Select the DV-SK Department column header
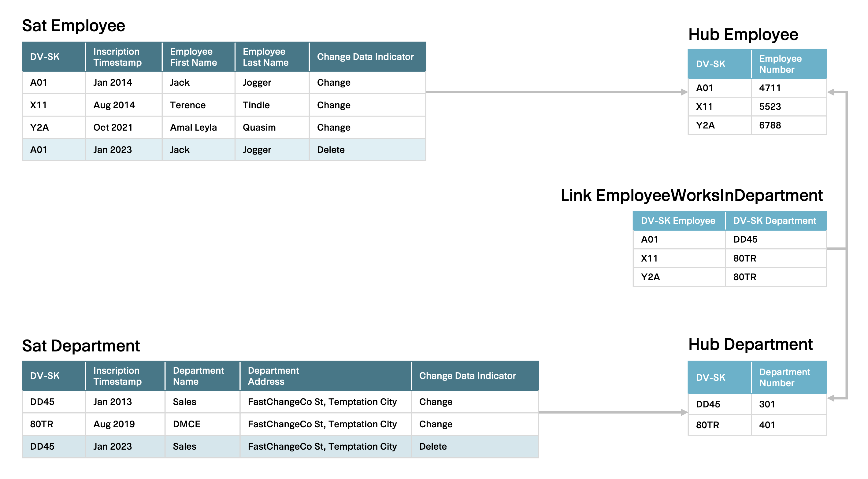 tap(774, 221)
